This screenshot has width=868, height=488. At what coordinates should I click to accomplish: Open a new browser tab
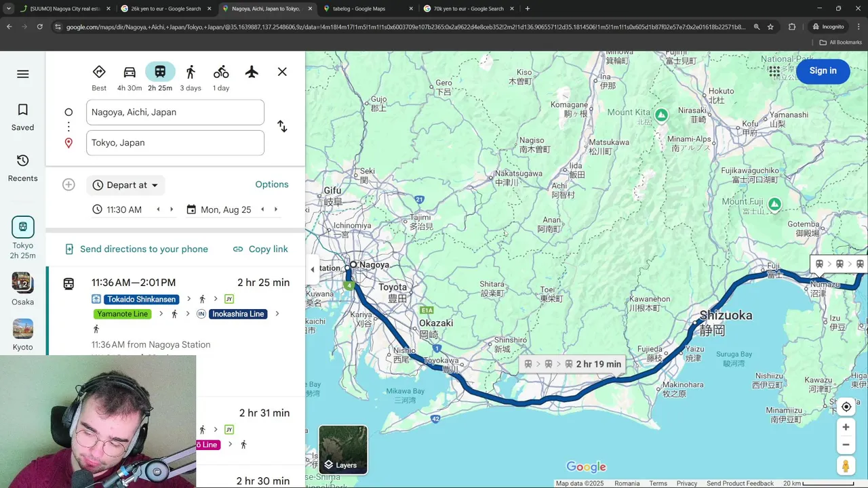click(x=528, y=9)
